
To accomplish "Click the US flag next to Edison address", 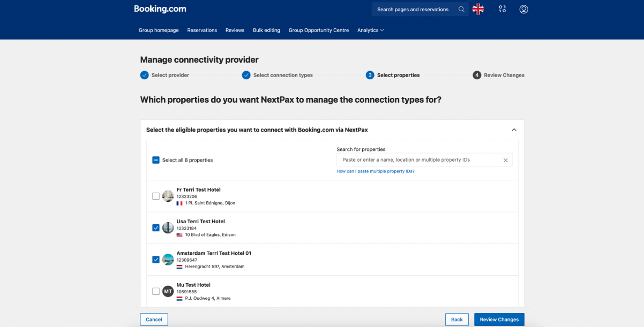I will (x=179, y=235).
